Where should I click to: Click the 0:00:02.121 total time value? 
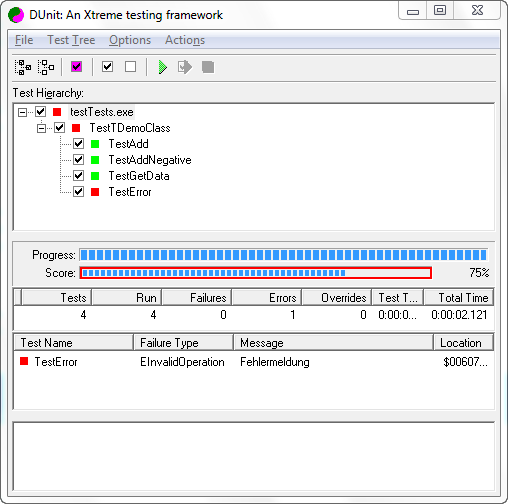tap(459, 315)
